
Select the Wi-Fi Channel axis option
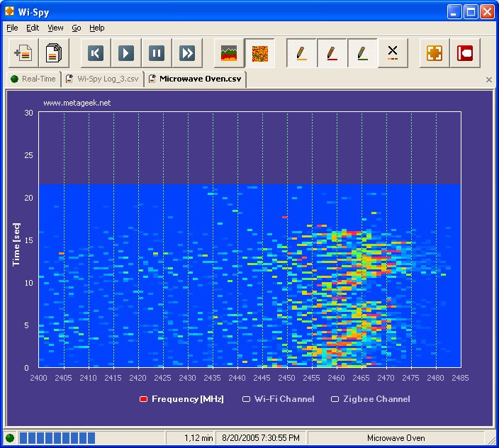pyautogui.click(x=279, y=399)
